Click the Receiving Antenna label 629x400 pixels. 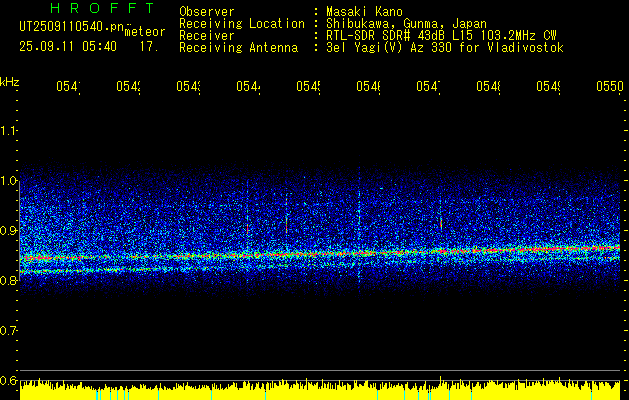pyautogui.click(x=239, y=48)
